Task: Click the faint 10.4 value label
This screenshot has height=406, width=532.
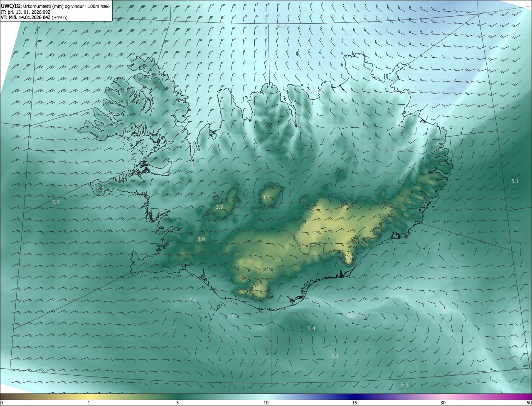Action: coord(281,26)
